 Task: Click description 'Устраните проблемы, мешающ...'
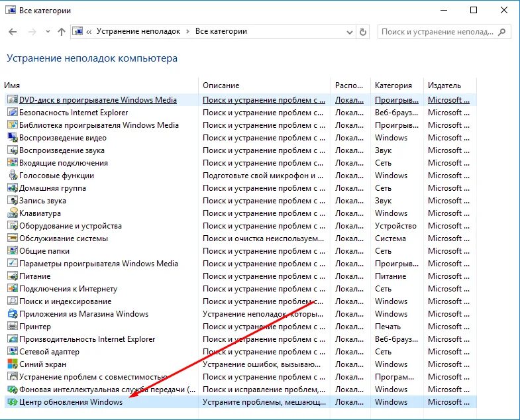tap(264, 402)
